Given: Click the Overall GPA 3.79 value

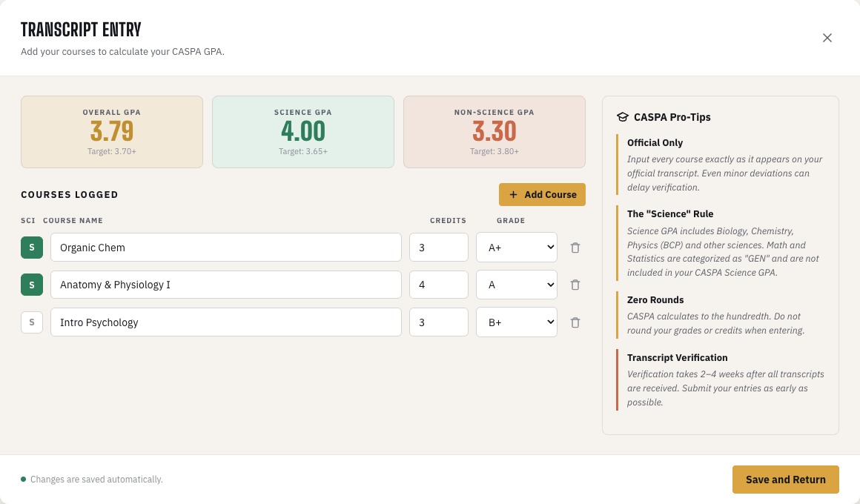Looking at the screenshot, I should click(x=112, y=132).
